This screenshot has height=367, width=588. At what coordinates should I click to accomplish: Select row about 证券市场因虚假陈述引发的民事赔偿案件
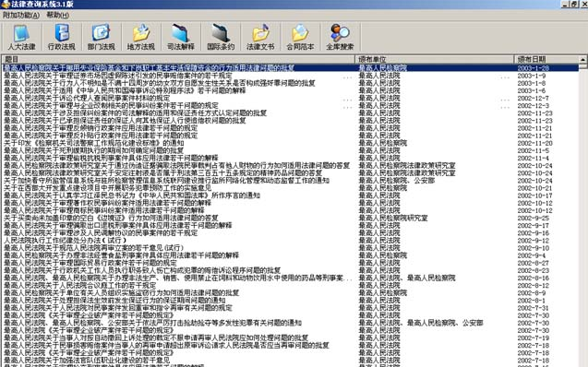(x=291, y=76)
